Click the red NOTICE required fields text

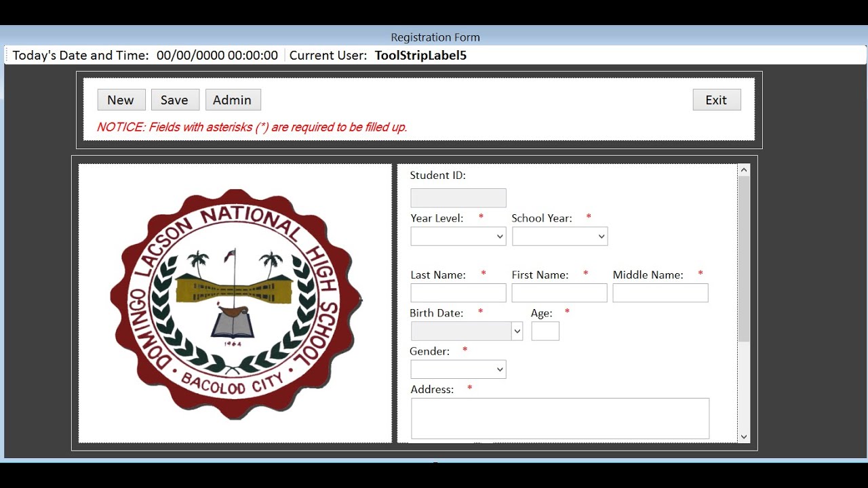point(252,127)
